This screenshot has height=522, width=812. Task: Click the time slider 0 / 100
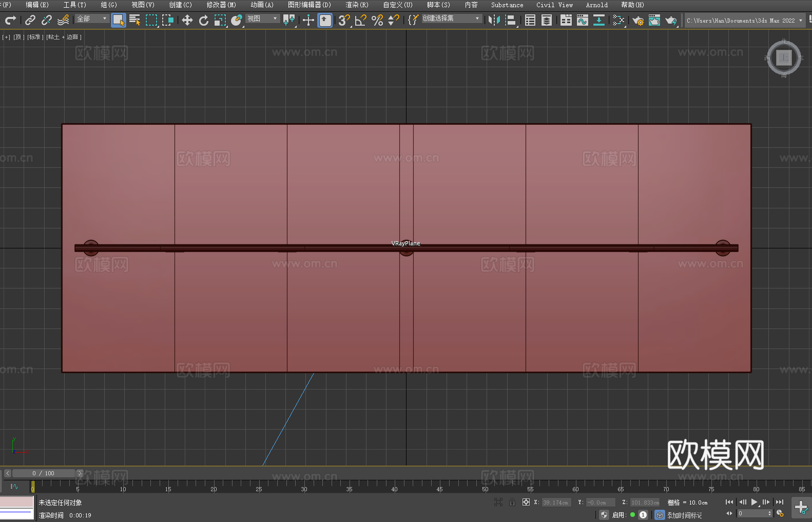[44, 473]
